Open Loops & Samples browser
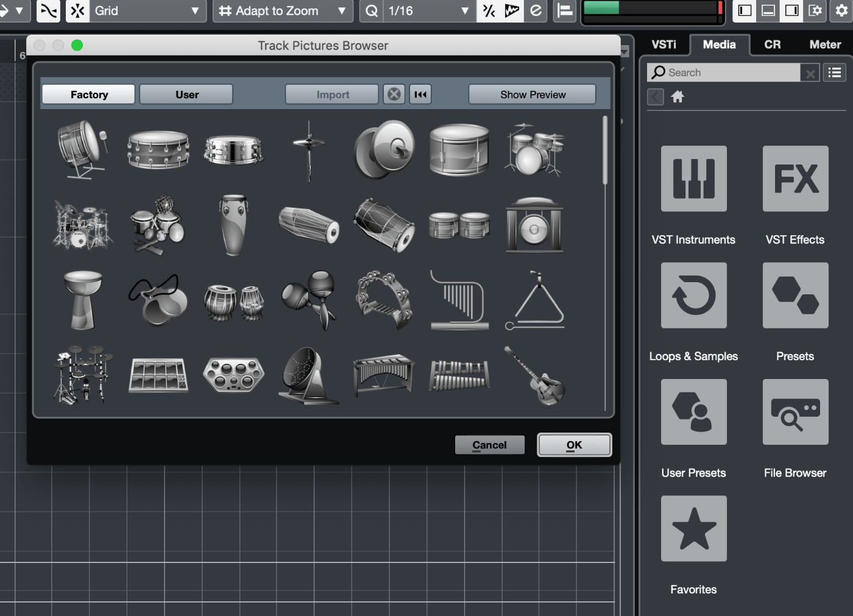The image size is (853, 616). coord(693,296)
